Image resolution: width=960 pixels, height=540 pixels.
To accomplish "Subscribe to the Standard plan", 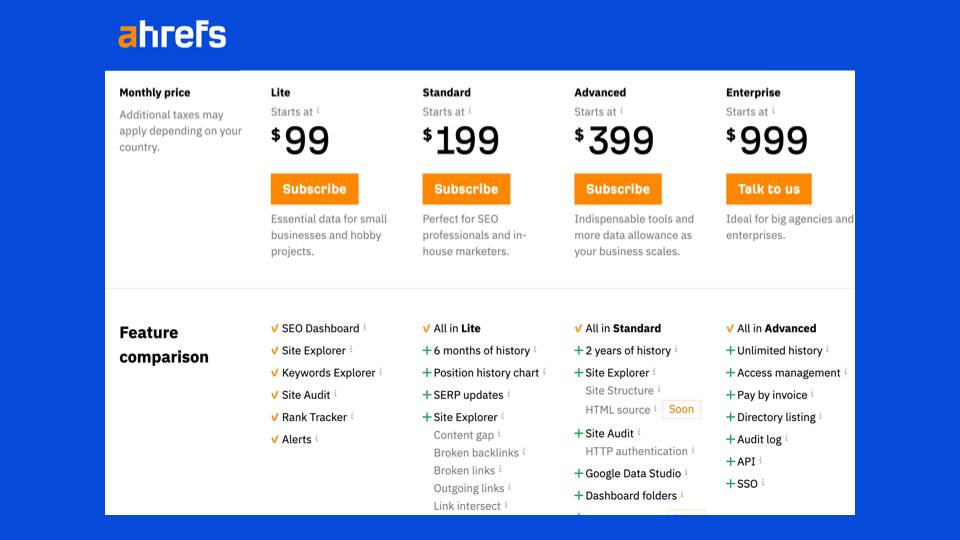I will (466, 189).
